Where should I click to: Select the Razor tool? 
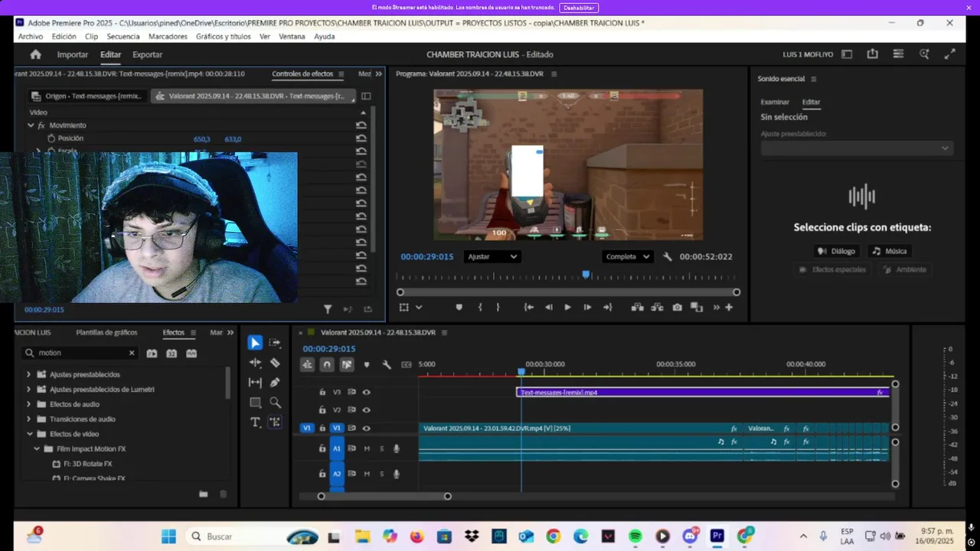pos(275,363)
